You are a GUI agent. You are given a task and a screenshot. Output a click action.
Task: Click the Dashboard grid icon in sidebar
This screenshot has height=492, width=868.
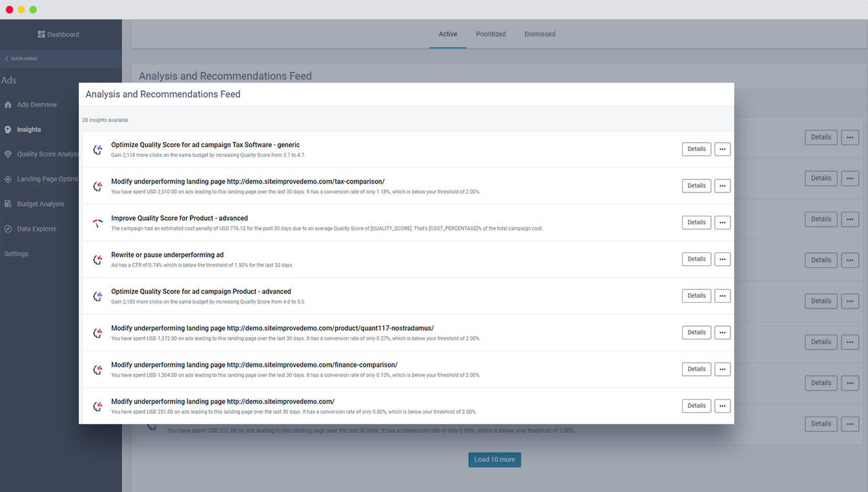click(x=41, y=34)
